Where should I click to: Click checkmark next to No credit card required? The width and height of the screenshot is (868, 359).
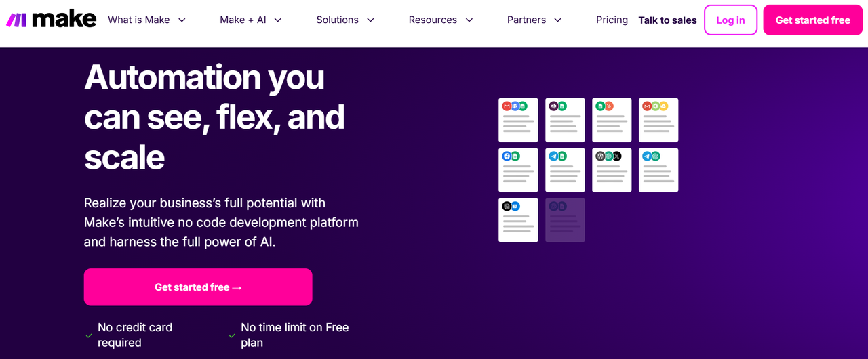coord(89,335)
